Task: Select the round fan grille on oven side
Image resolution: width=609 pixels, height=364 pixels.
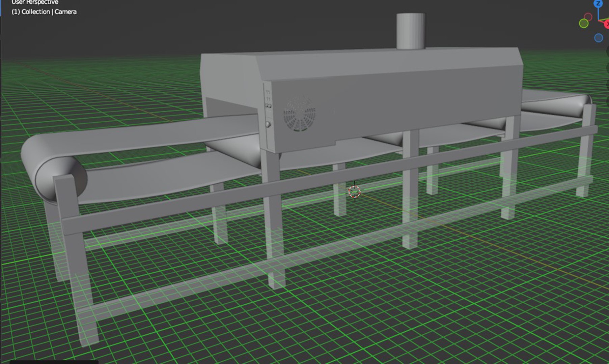Action: tap(300, 114)
